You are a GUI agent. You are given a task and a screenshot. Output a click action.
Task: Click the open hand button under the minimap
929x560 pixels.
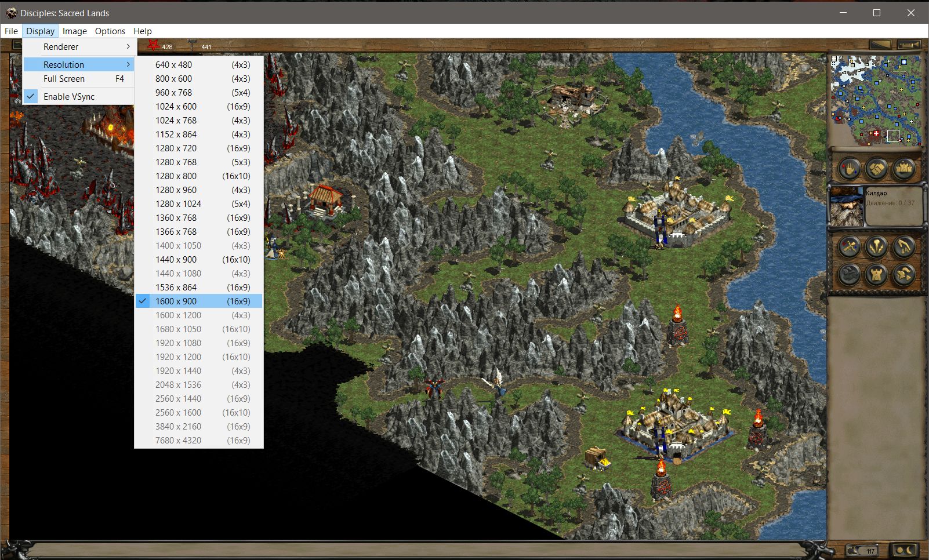848,169
